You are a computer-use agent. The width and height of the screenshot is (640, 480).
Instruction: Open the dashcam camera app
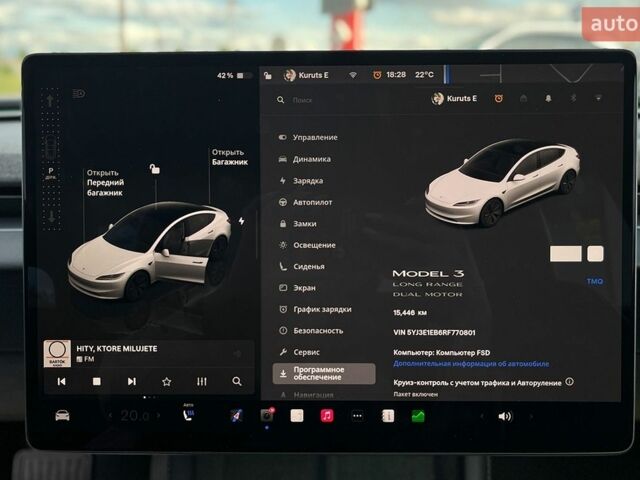pos(267,416)
